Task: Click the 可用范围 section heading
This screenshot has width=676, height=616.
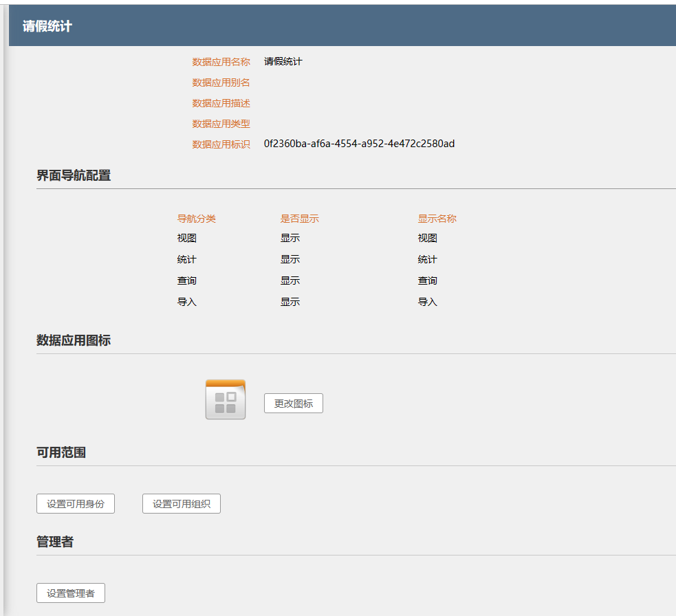Action: click(61, 452)
